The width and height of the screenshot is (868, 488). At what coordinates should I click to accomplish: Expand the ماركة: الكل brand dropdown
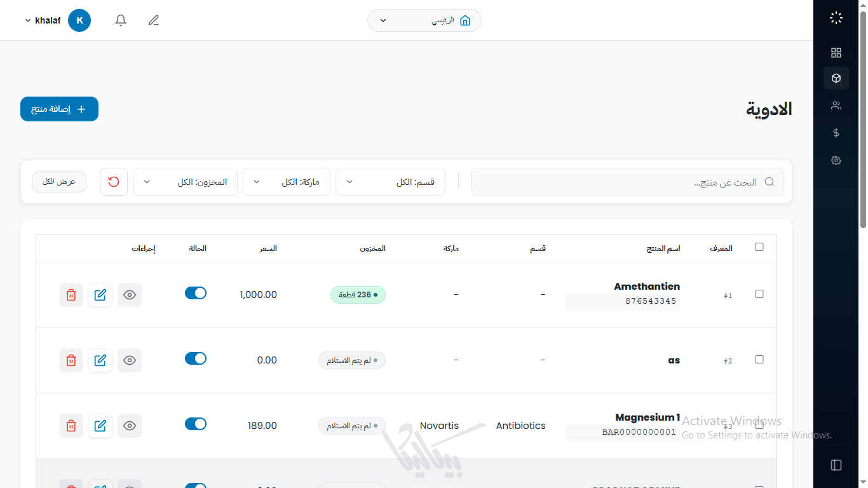[x=286, y=182]
